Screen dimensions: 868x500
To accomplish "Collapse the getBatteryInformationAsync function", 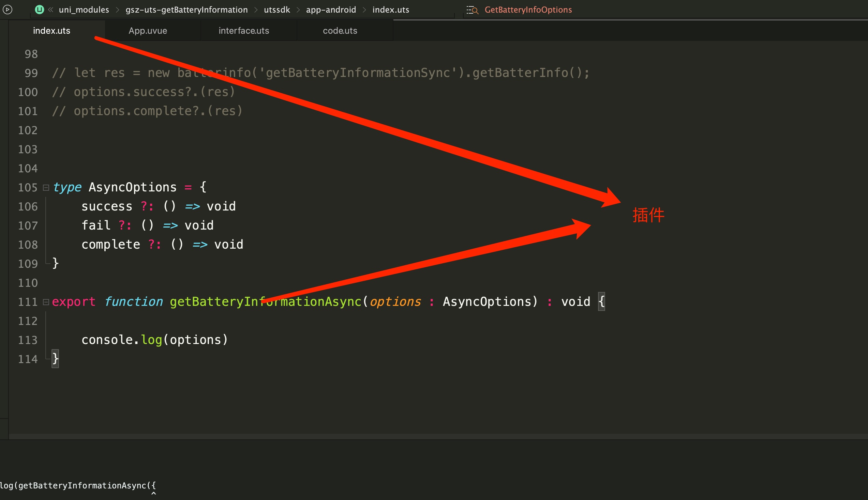I will coord(46,302).
